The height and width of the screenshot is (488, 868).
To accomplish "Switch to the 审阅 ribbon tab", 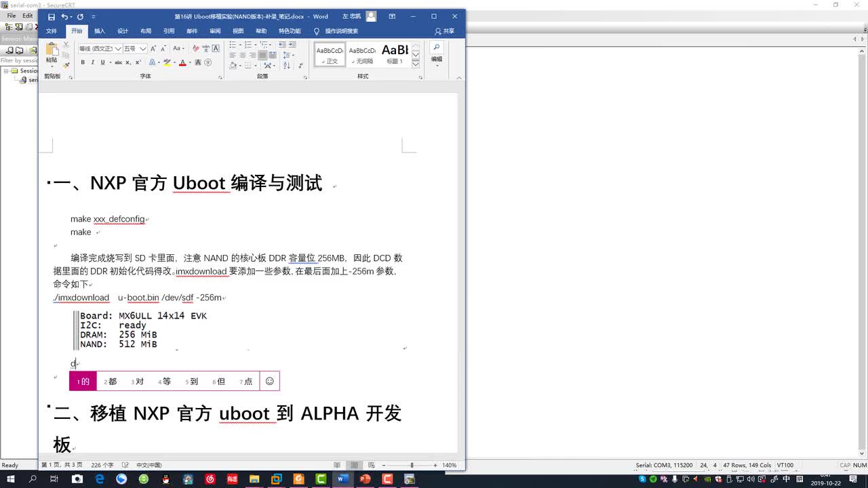I will 215,31.
